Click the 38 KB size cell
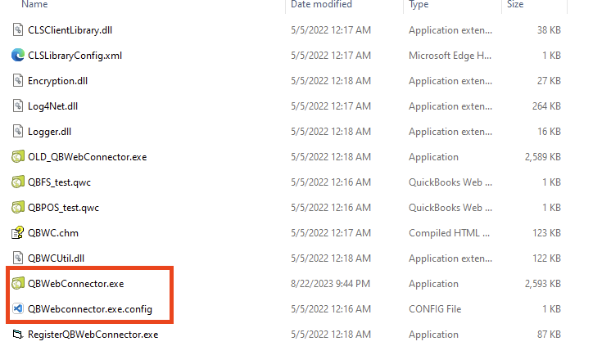The width and height of the screenshot is (602, 364). tap(549, 30)
